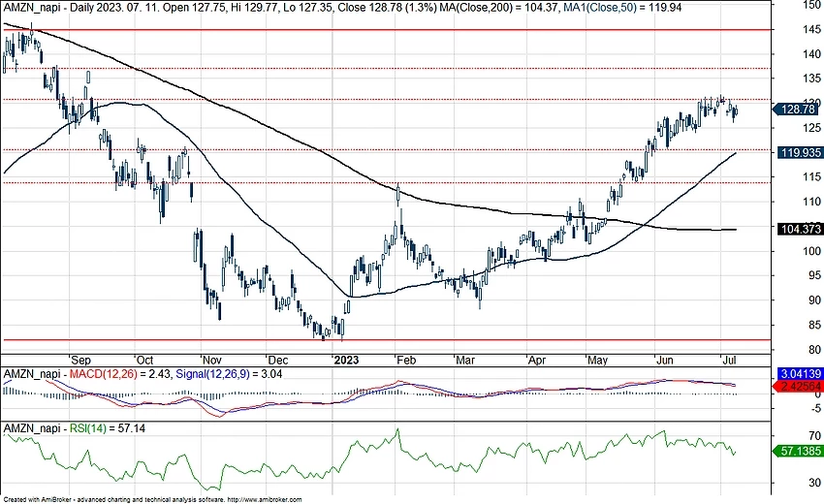Viewport: 824px width, 504px height.
Task: Click the 80 price axis label
Action: pos(814,350)
